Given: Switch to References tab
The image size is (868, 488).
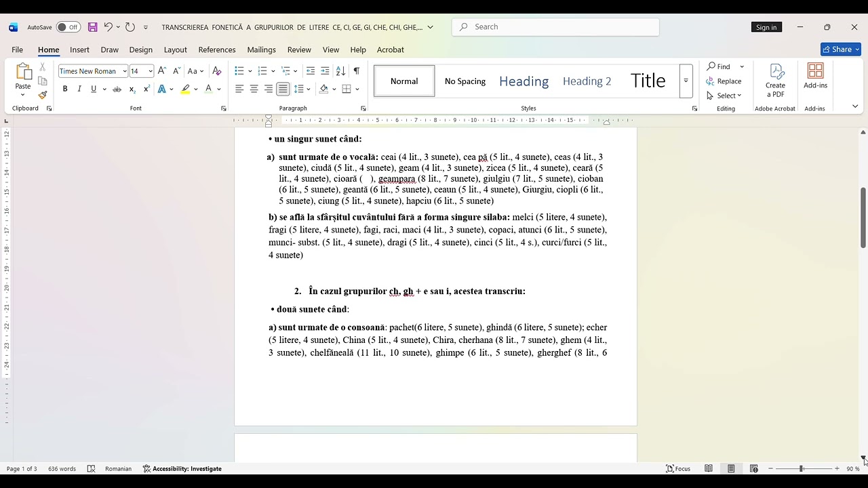Looking at the screenshot, I should point(217,49).
